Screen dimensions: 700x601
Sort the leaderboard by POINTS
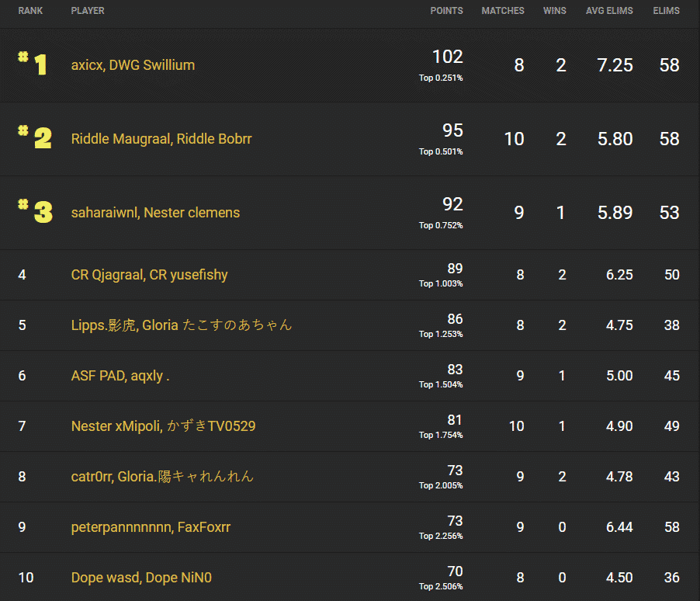(x=446, y=11)
